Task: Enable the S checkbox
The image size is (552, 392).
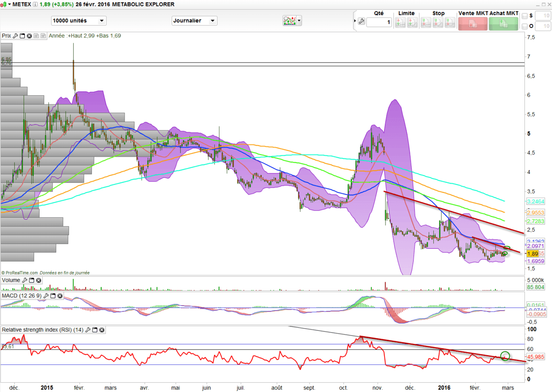Action: click(x=525, y=16)
